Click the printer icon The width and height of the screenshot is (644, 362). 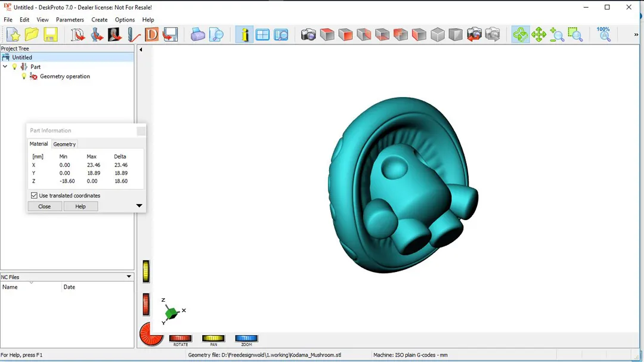click(197, 35)
